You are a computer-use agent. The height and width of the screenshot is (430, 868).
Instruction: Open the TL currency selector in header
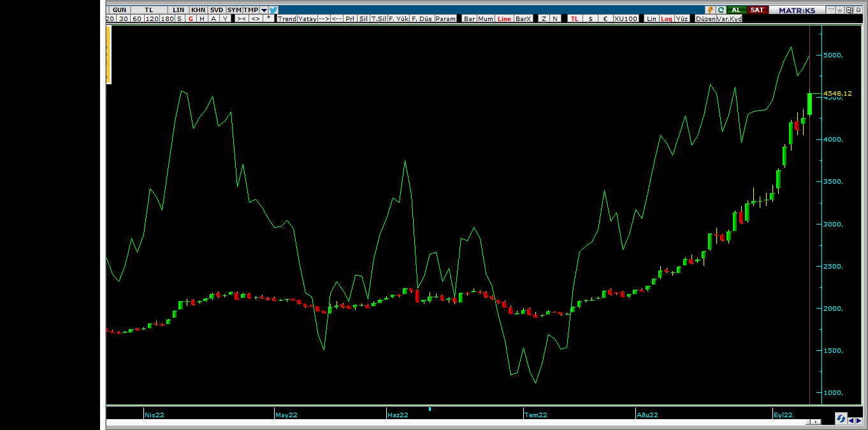click(x=148, y=10)
